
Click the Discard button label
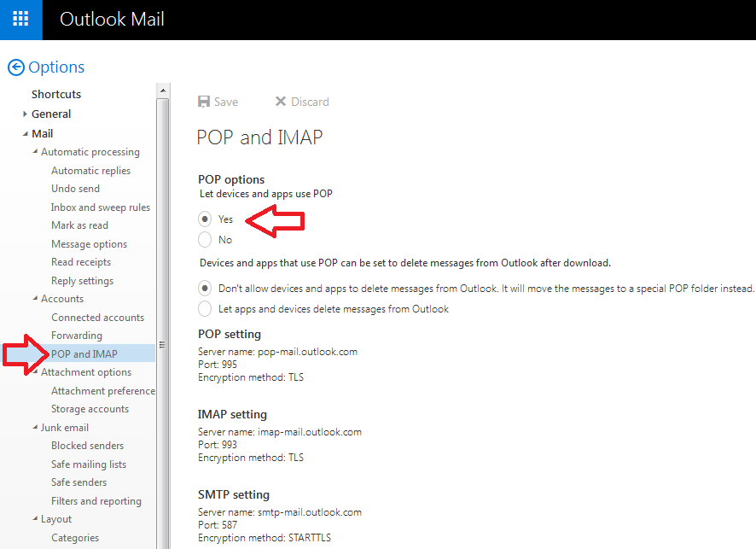coord(310,102)
